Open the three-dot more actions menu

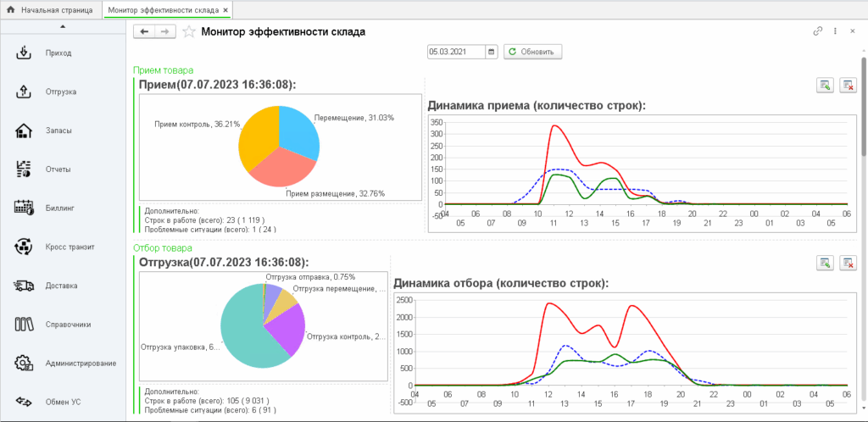click(836, 31)
